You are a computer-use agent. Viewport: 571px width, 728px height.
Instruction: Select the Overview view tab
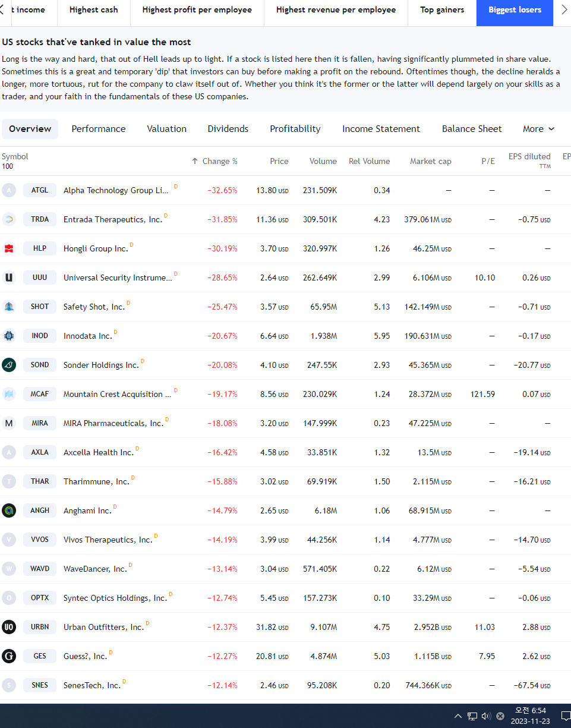click(x=30, y=129)
